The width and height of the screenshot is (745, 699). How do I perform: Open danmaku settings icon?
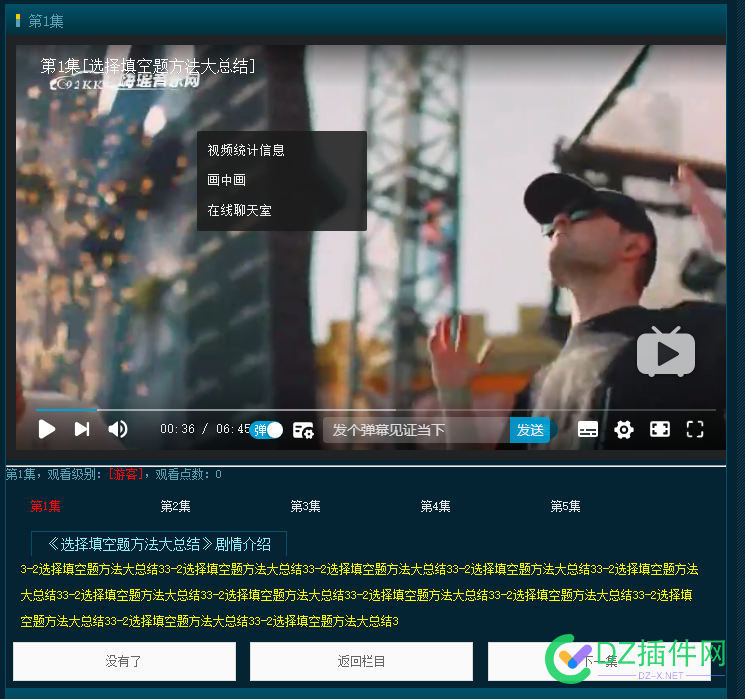click(x=303, y=430)
